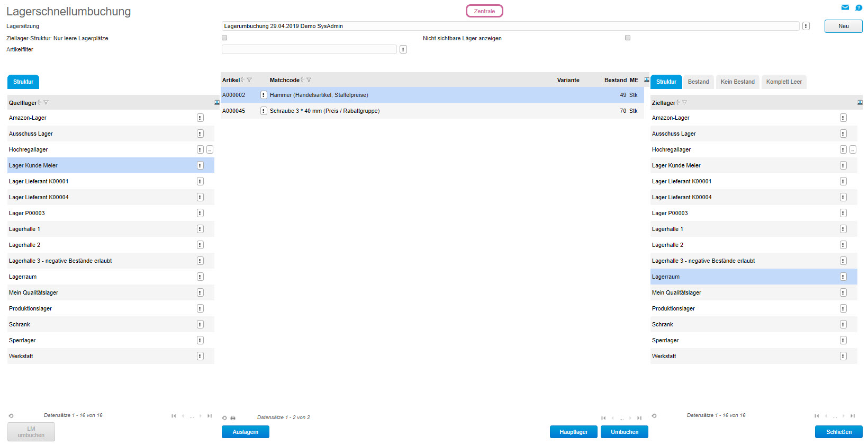This screenshot has height=444, width=868.
Task: Sort articles by the Bestand column header
Action: click(x=616, y=80)
